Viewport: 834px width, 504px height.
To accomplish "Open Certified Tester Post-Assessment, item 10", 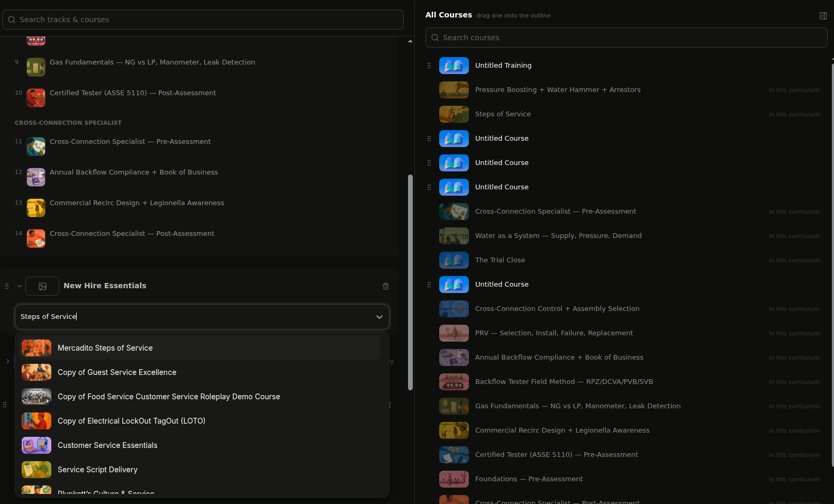I will (133, 93).
